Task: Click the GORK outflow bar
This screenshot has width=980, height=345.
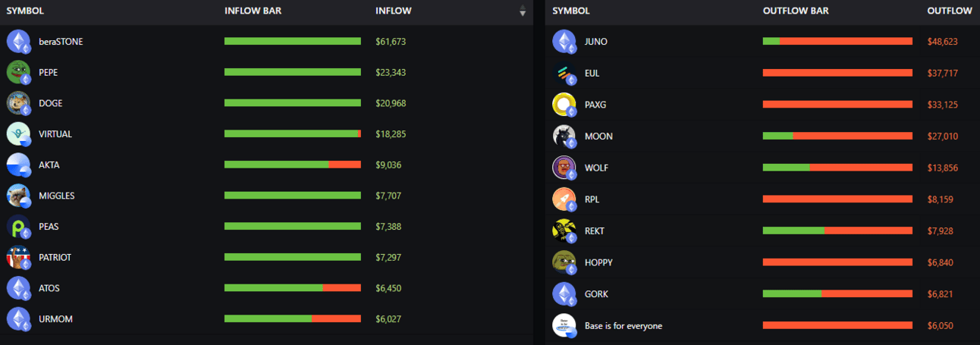Action: point(837,293)
